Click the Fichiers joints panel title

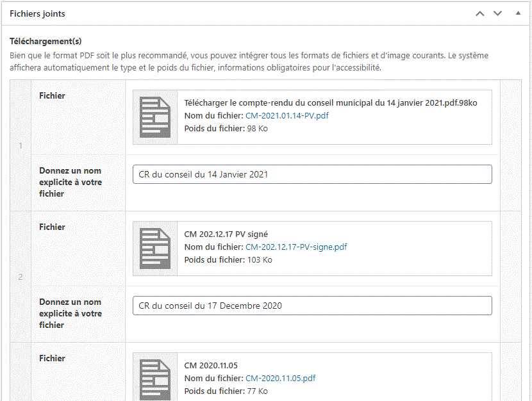pyautogui.click(x=37, y=13)
